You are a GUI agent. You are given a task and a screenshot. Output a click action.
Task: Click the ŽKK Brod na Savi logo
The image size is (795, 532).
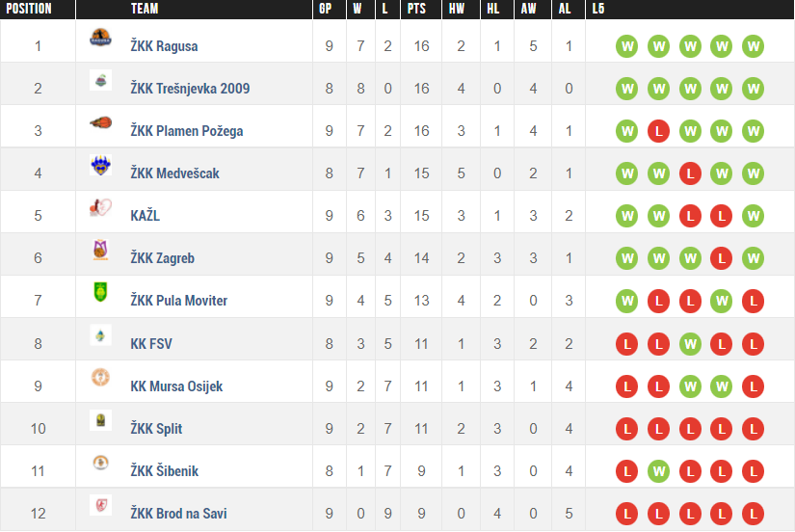click(x=100, y=505)
